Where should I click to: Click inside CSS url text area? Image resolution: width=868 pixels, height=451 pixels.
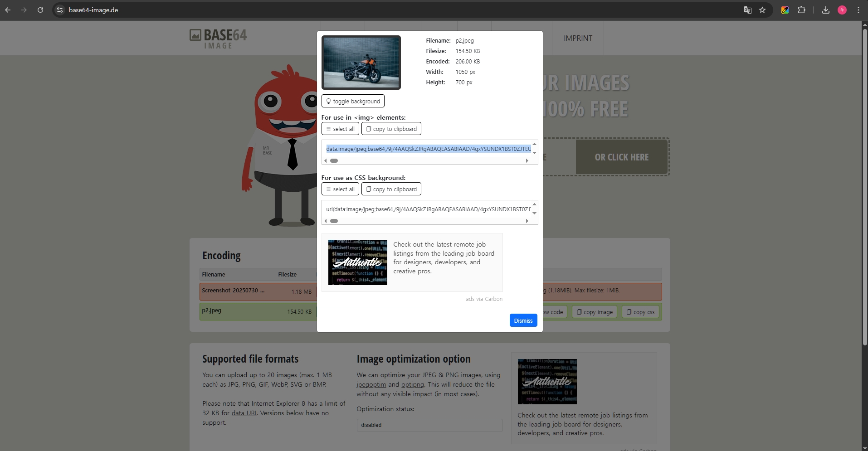428,209
